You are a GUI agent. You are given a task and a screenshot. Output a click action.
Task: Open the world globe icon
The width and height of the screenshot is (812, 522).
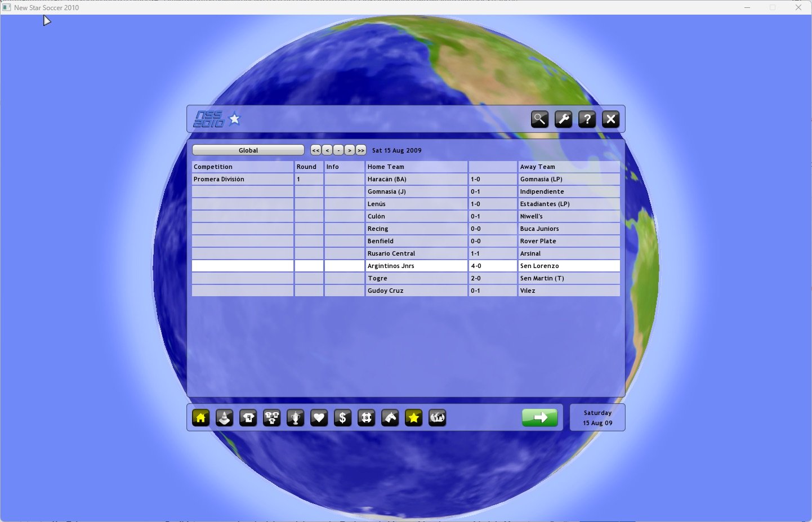pos(438,418)
